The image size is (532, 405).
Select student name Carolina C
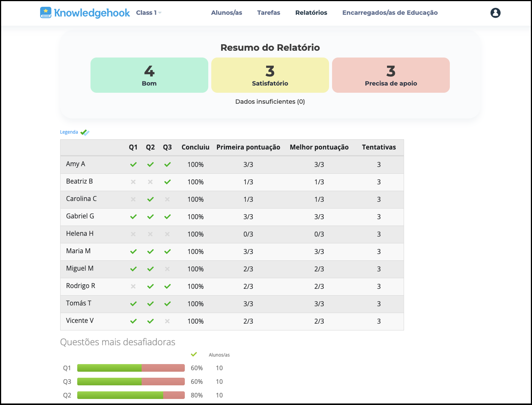pos(81,199)
